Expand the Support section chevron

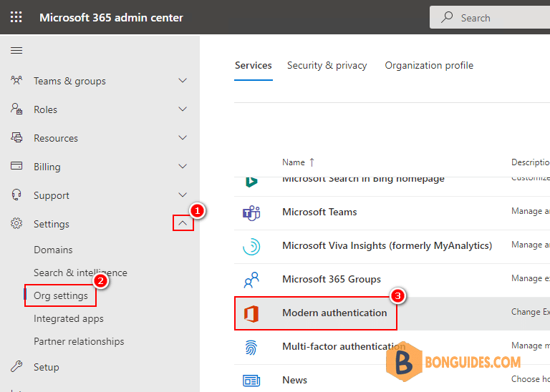point(183,195)
